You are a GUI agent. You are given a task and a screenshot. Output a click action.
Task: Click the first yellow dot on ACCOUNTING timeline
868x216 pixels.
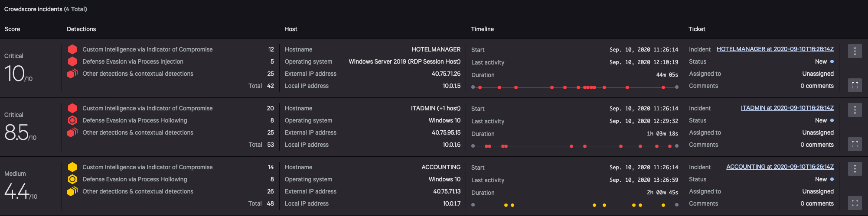point(506,205)
